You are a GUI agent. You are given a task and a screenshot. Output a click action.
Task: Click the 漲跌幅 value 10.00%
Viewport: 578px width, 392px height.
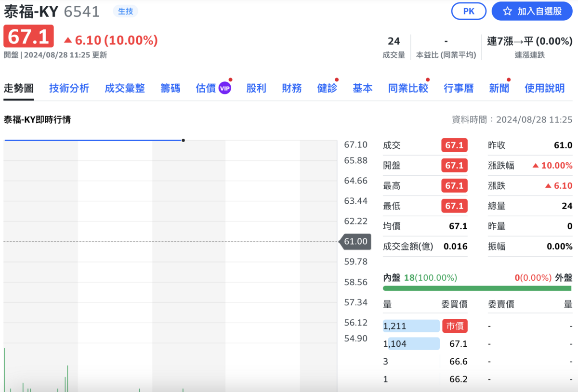pos(552,166)
